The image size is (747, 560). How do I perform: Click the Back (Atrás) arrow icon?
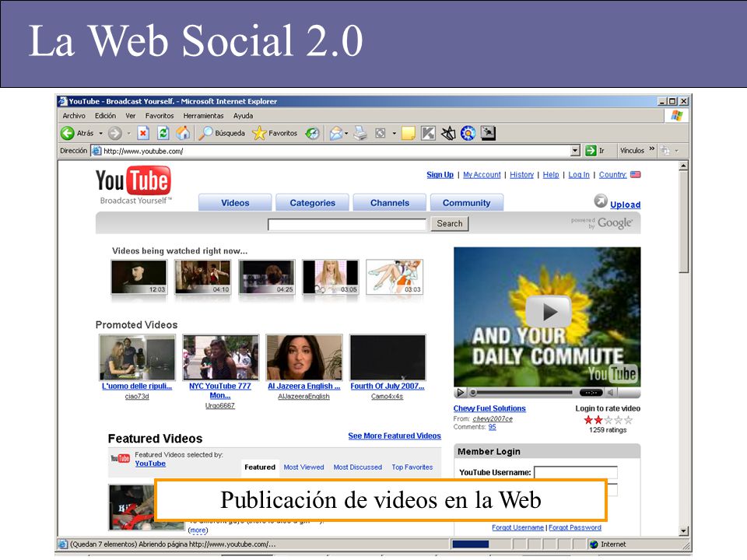[67, 133]
